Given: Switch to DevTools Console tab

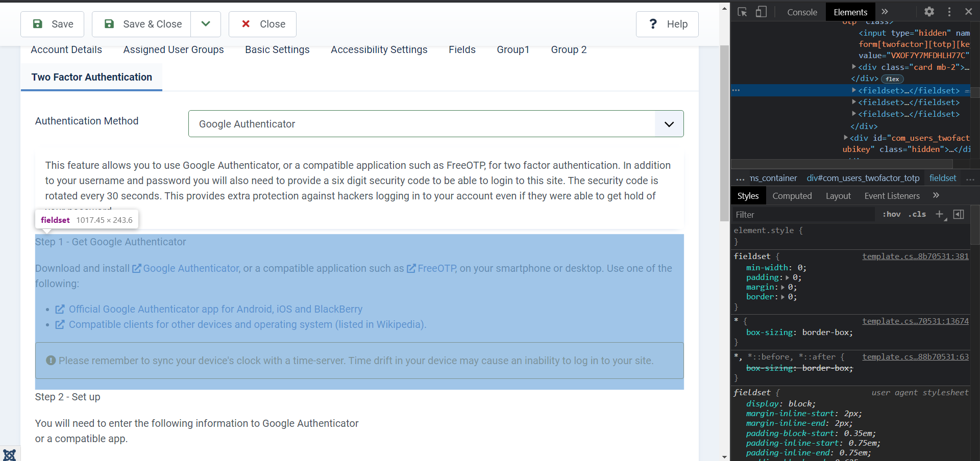Looking at the screenshot, I should pyautogui.click(x=802, y=12).
